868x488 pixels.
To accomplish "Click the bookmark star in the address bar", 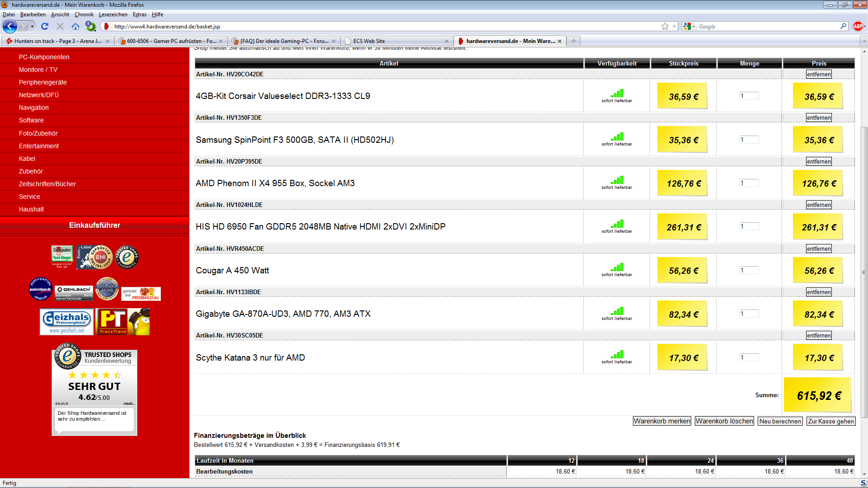I will click(x=665, y=27).
